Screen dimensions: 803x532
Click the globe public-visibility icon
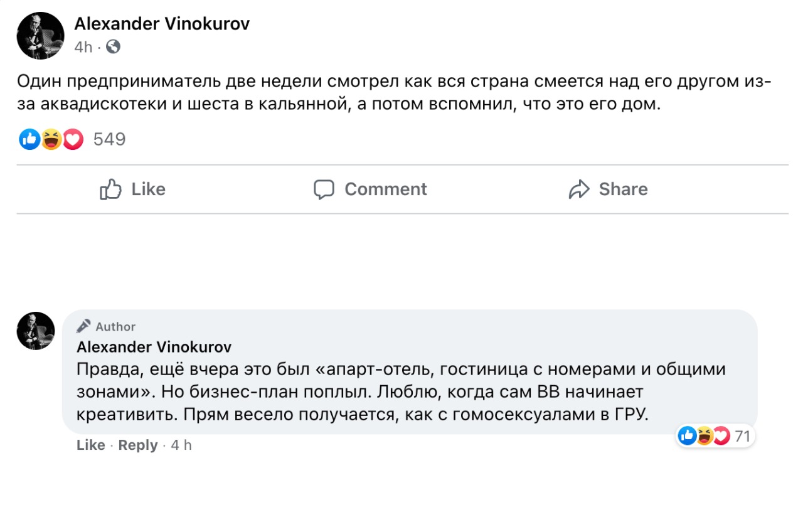[113, 46]
